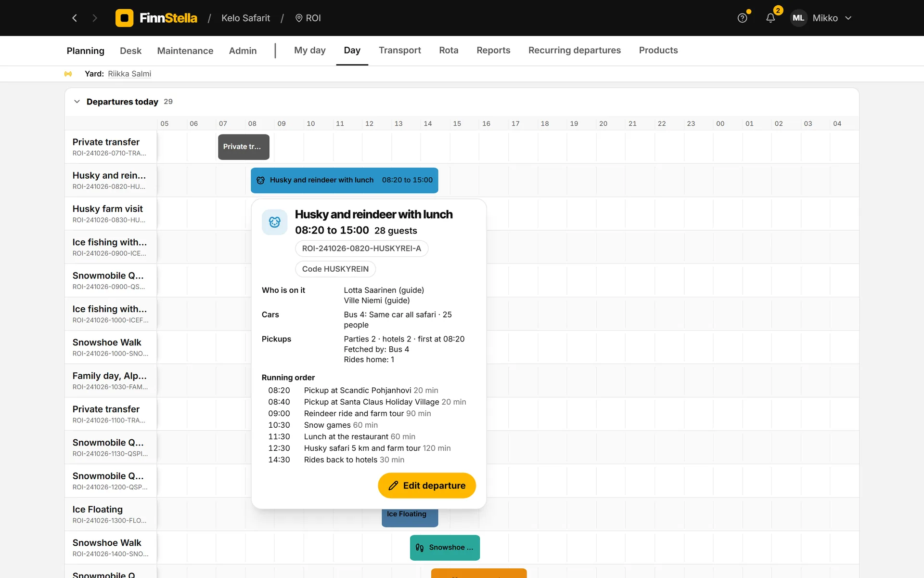Open the help question mark icon
Image resolution: width=924 pixels, height=578 pixels.
(x=743, y=18)
